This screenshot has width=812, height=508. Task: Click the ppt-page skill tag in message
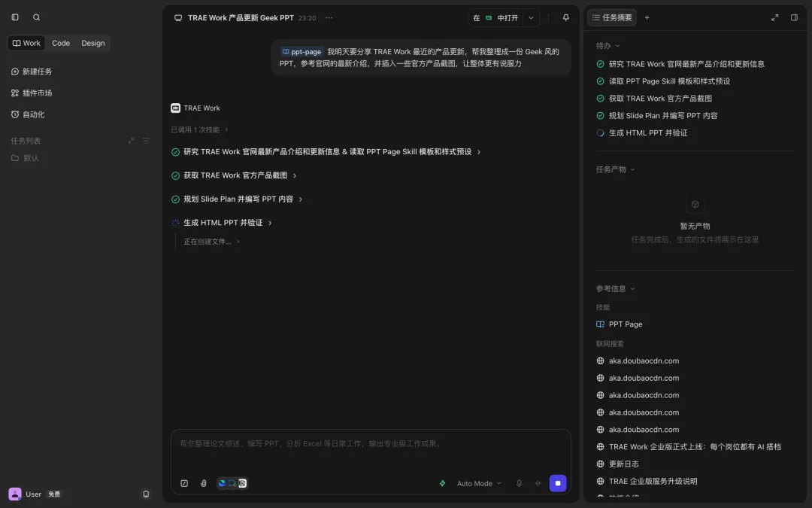pyautogui.click(x=302, y=52)
